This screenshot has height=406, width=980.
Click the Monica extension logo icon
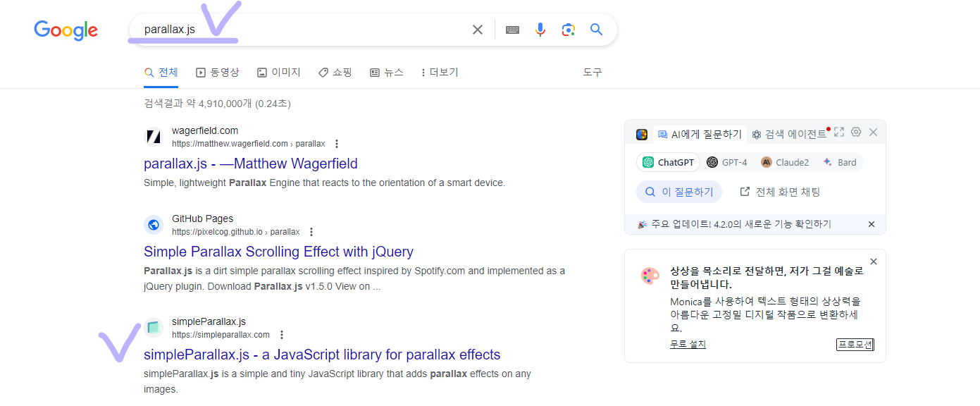tap(642, 134)
